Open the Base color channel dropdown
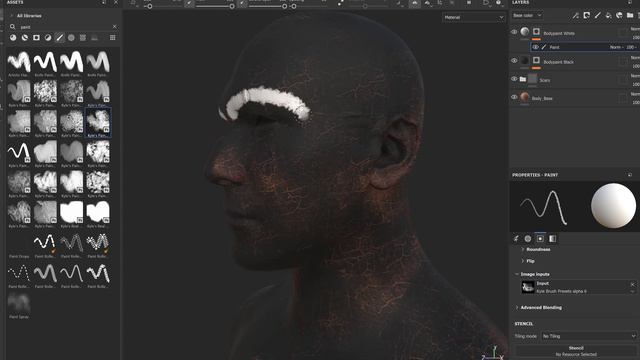 pyautogui.click(x=527, y=16)
